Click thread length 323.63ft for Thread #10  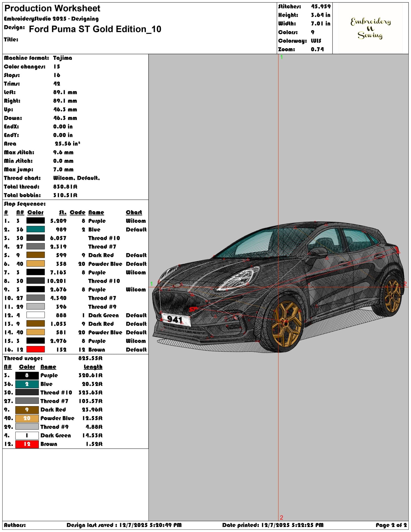click(x=90, y=392)
